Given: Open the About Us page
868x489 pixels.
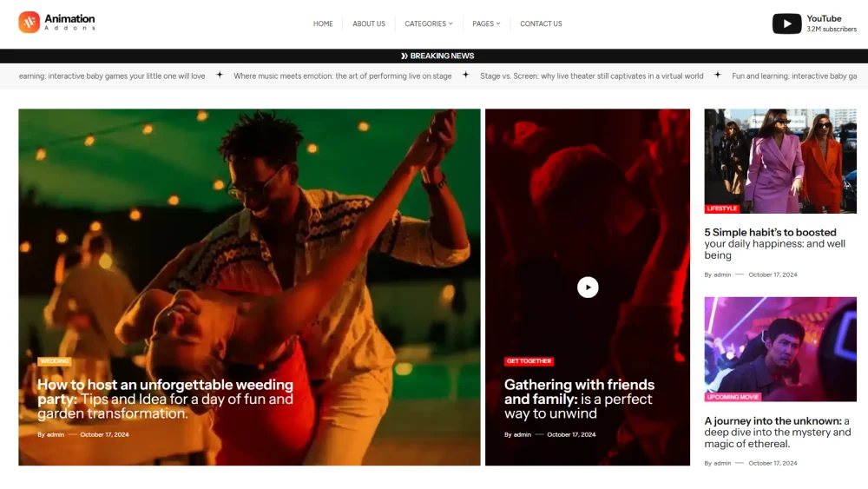Looking at the screenshot, I should coord(369,23).
